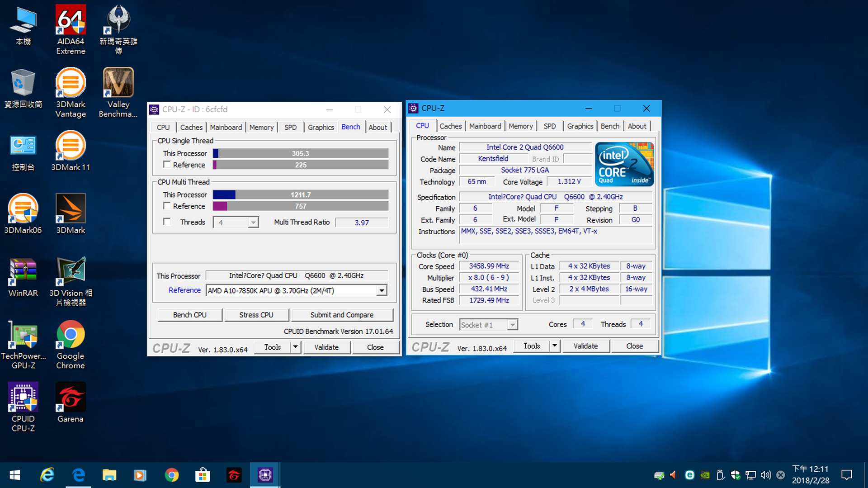The image size is (868, 488).
Task: Click single thread Reference bar 225
Action: pos(301,165)
